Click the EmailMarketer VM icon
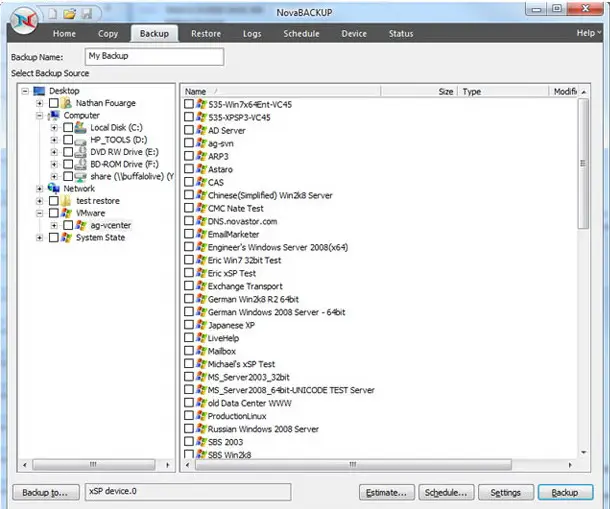610x509 pixels. (201, 234)
